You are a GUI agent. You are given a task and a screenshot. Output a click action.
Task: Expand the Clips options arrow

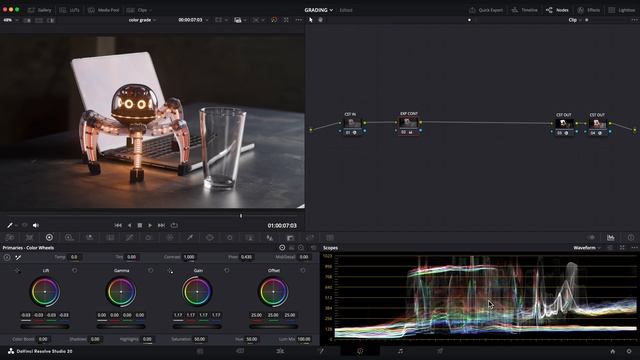pos(151,10)
